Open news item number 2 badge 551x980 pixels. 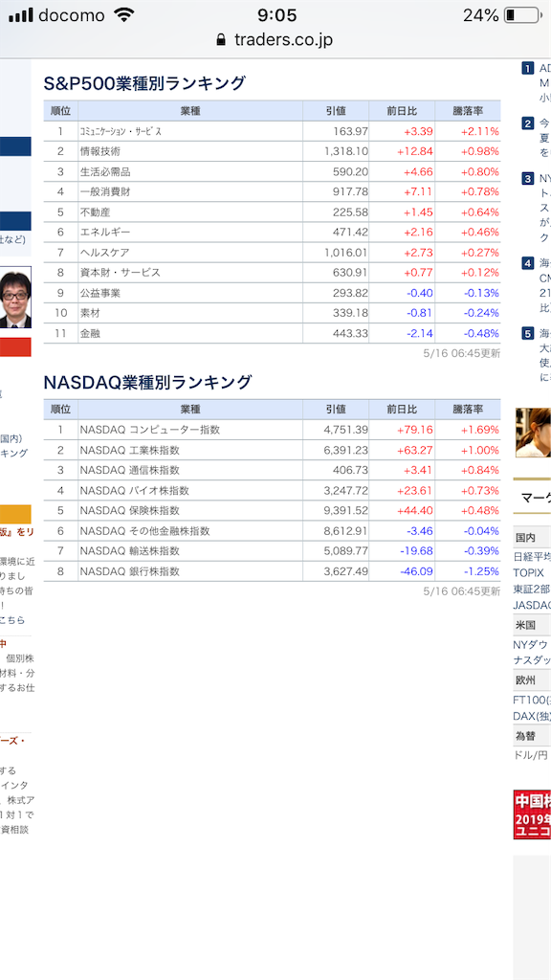click(528, 123)
